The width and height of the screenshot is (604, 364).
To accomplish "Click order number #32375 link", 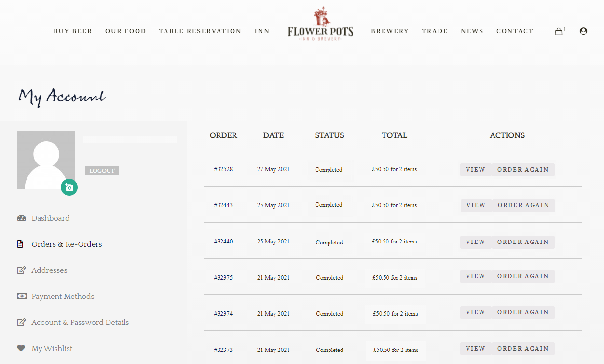I will (x=223, y=278).
